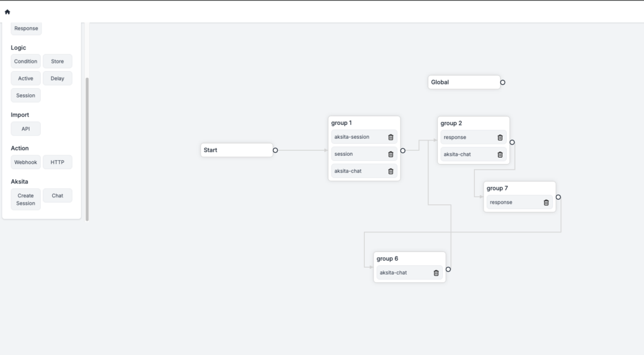Click the Global node output handle
The width and height of the screenshot is (644, 355).
(x=502, y=82)
